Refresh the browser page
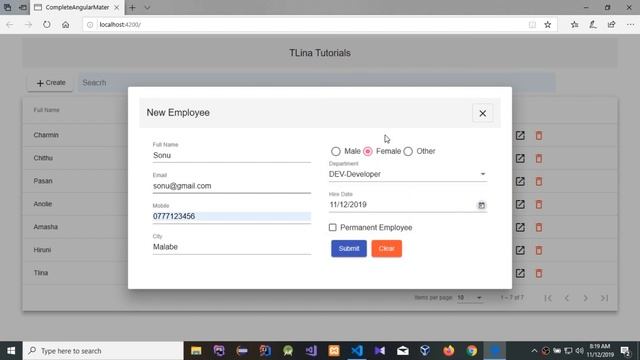Screen dimensions: 640x360 (x=47, y=24)
